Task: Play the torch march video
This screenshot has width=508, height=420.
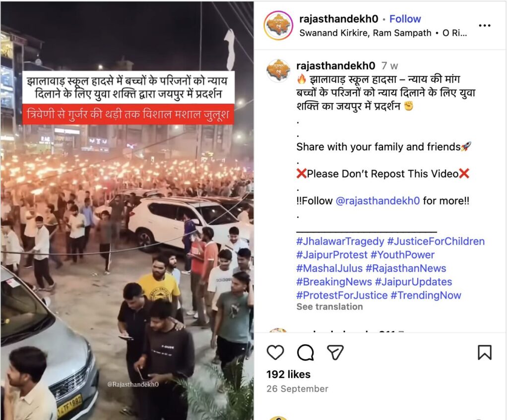Action: (x=127, y=210)
